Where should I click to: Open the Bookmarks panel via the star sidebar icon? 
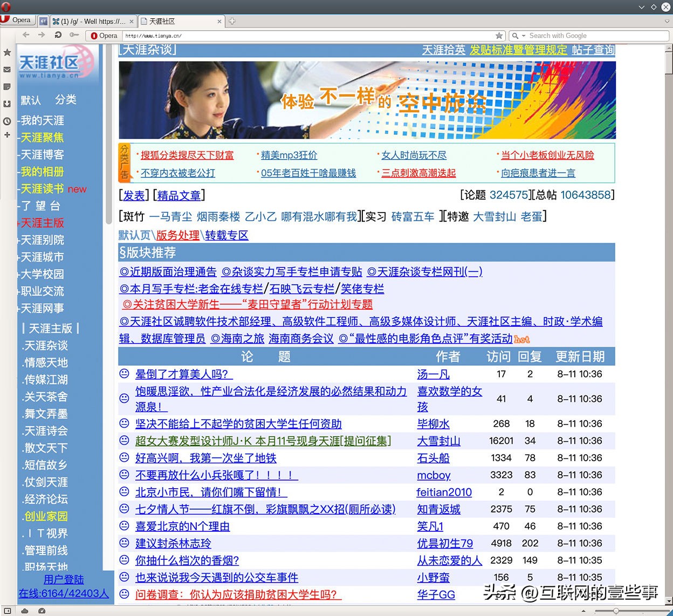click(x=7, y=52)
